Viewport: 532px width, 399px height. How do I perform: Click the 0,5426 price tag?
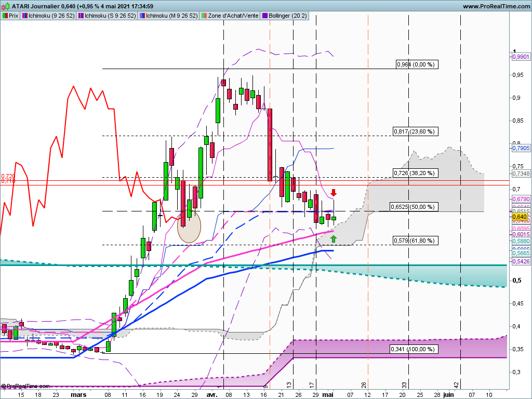point(521,261)
